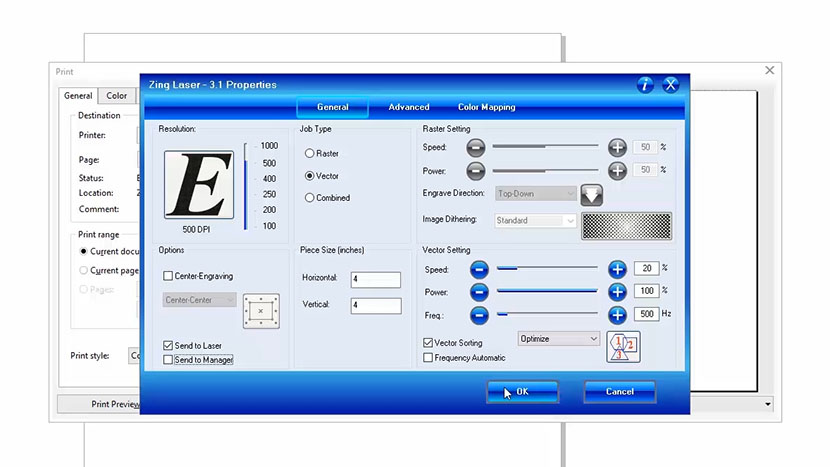Increase Vector Frequency with plus icon

point(617,315)
